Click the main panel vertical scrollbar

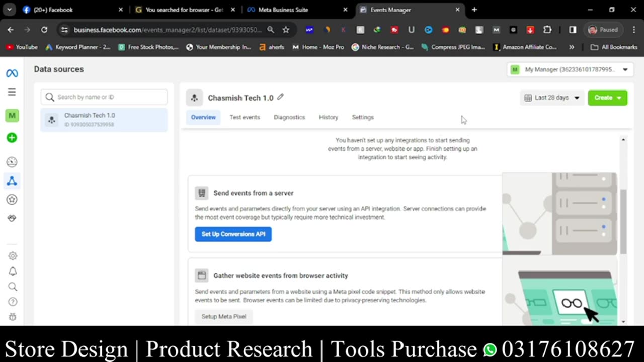tap(623, 221)
